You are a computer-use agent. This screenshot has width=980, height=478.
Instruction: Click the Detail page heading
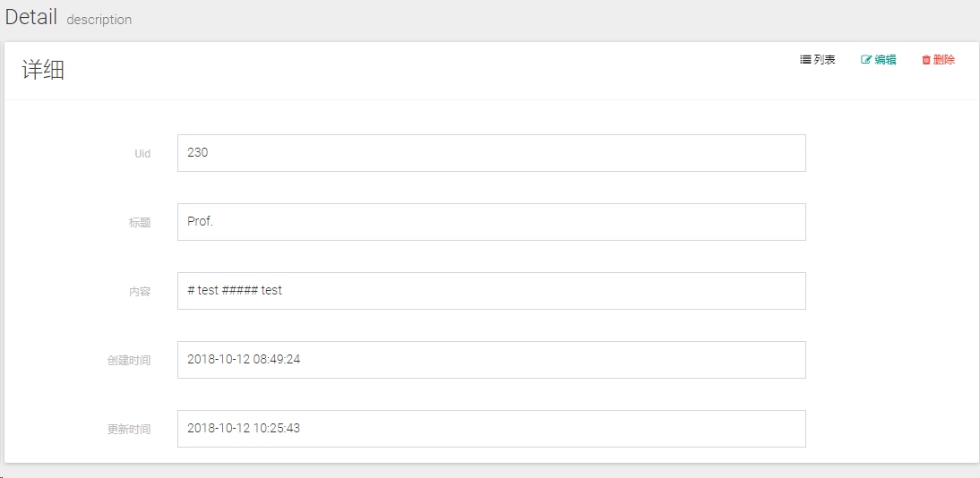tap(31, 18)
